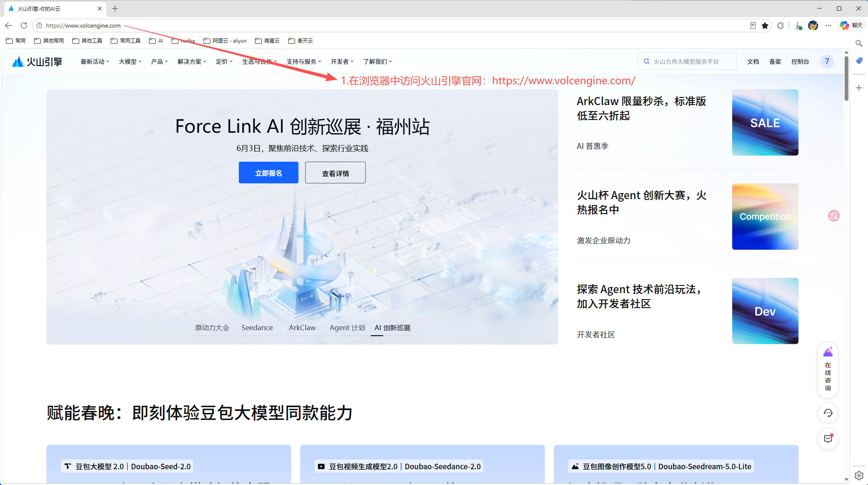
Task: Open browser extensions puzzle icon
Action: (780, 26)
